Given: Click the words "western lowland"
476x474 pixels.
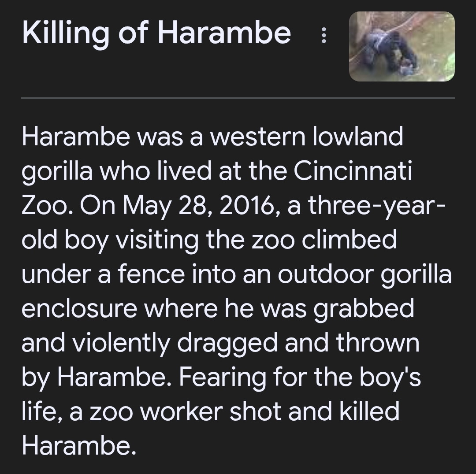Looking at the screenshot, I should coord(306,137).
